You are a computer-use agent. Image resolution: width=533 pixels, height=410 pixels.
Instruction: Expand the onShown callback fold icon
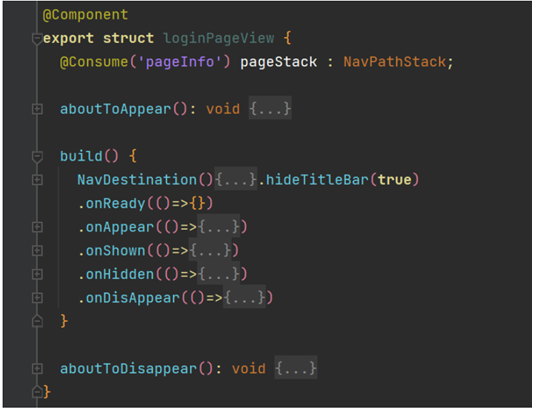coord(37,251)
